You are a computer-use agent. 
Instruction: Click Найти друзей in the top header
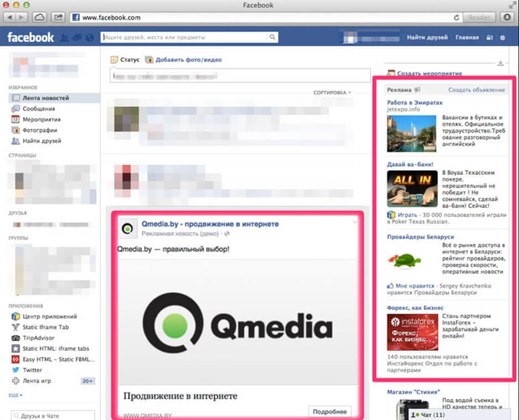[x=427, y=38]
